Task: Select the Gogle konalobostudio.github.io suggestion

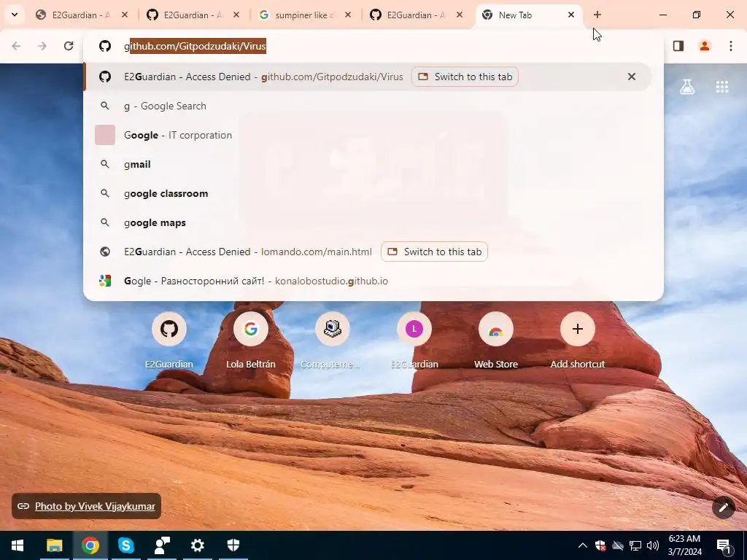Action: pos(373,281)
